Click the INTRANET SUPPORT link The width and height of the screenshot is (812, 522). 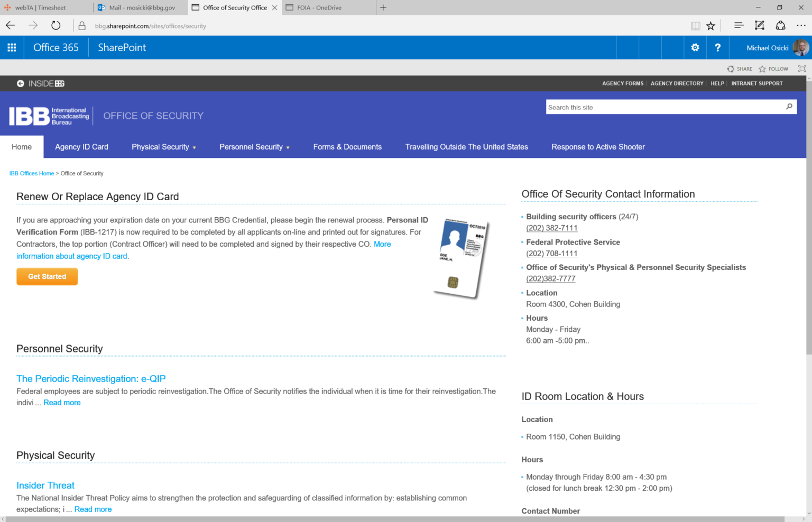pyautogui.click(x=757, y=83)
